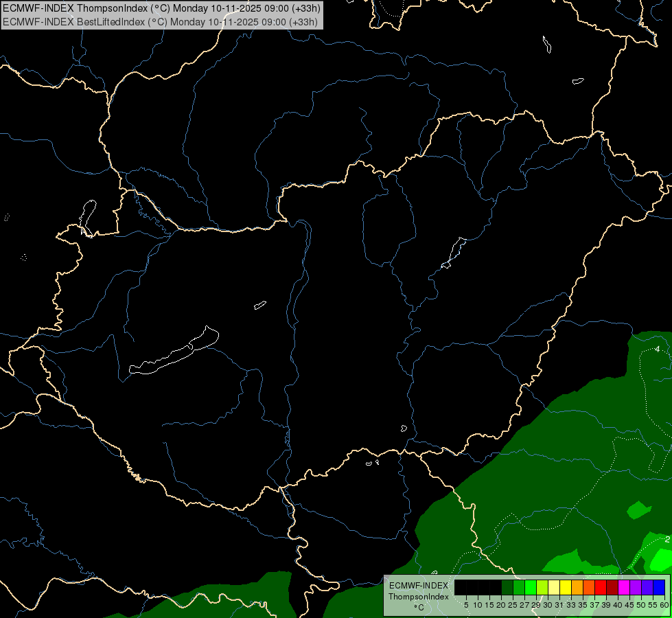Click the BestLiftedIndex title line
Viewport: 672px width, 618px height.
(x=161, y=21)
